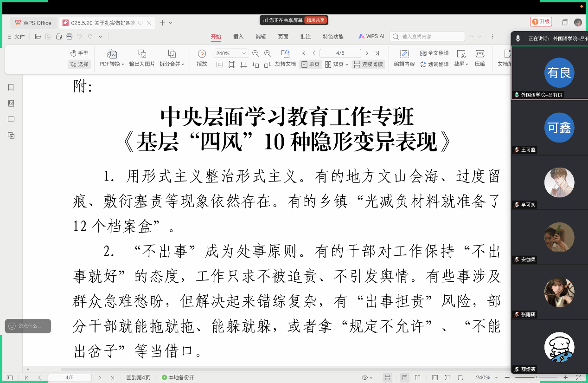Click the zoom out magnifier icon in ribbon
This screenshot has width=588, height=383.
(x=256, y=53)
